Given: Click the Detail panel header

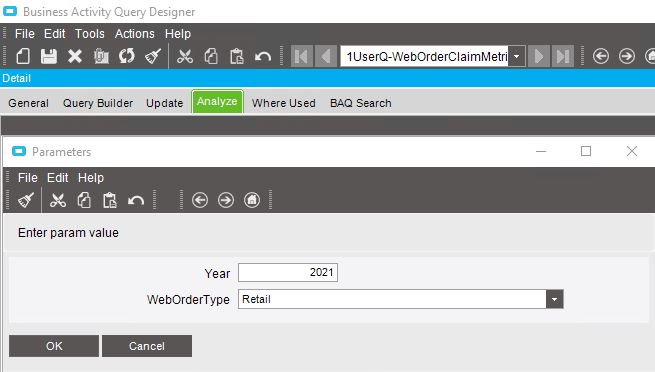Looking at the screenshot, I should coord(328,78).
